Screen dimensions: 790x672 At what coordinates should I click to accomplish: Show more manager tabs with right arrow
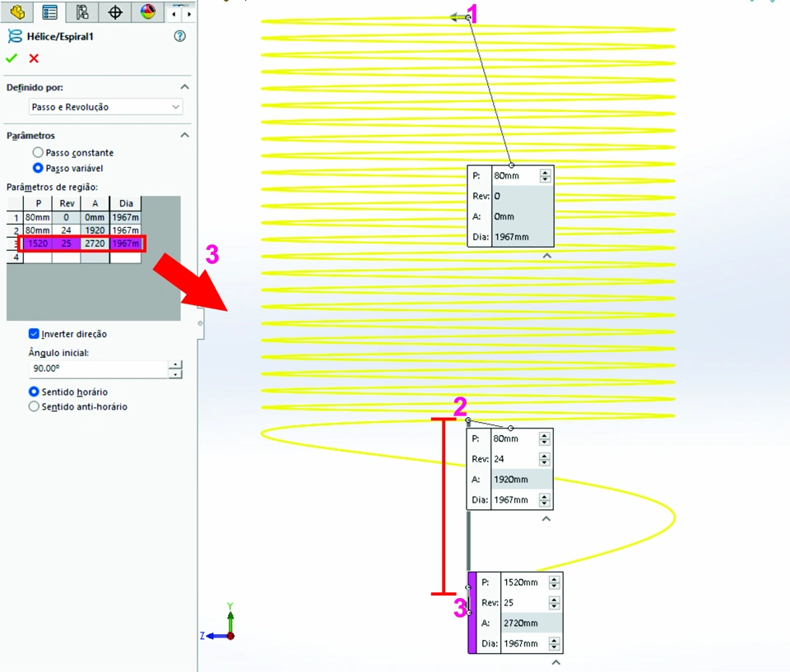(189, 14)
